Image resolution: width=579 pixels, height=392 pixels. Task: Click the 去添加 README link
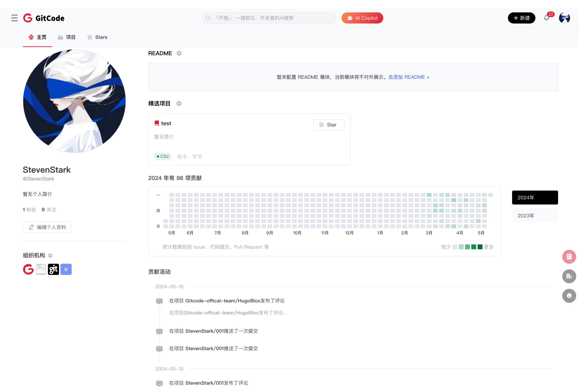409,77
